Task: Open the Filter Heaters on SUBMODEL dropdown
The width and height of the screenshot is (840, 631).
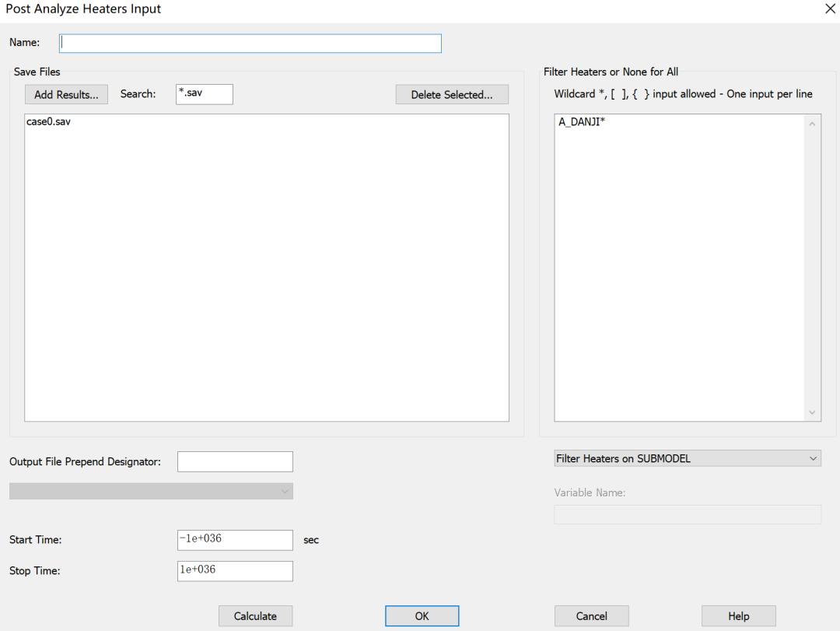Action: pyautogui.click(x=688, y=459)
